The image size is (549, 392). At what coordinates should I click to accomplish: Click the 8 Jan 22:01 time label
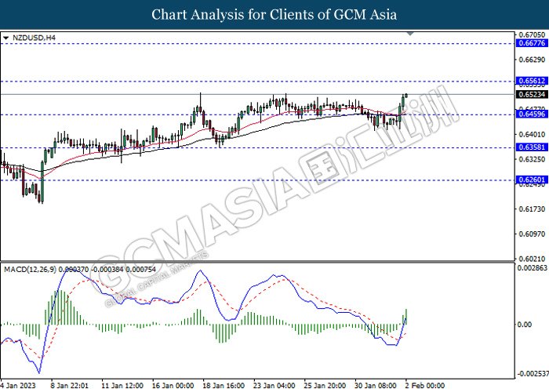coord(69,386)
